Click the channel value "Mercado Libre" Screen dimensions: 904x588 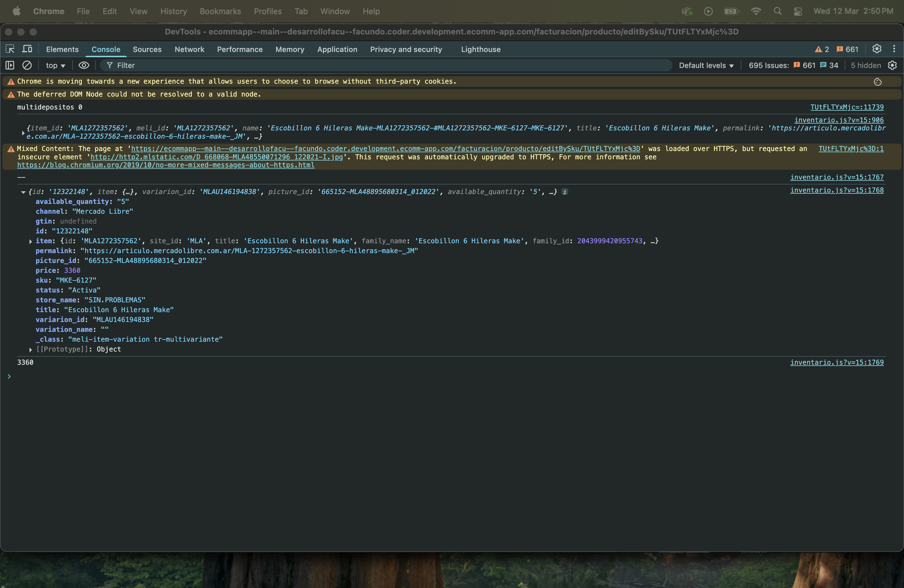pyautogui.click(x=103, y=212)
